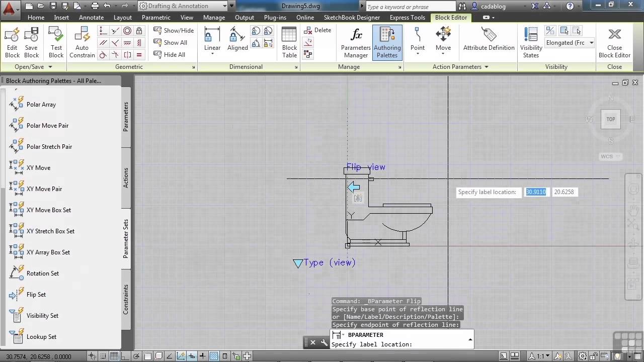Screen dimensions: 644x362
Task: Apply Auto Constrain tool
Action: coord(82,43)
